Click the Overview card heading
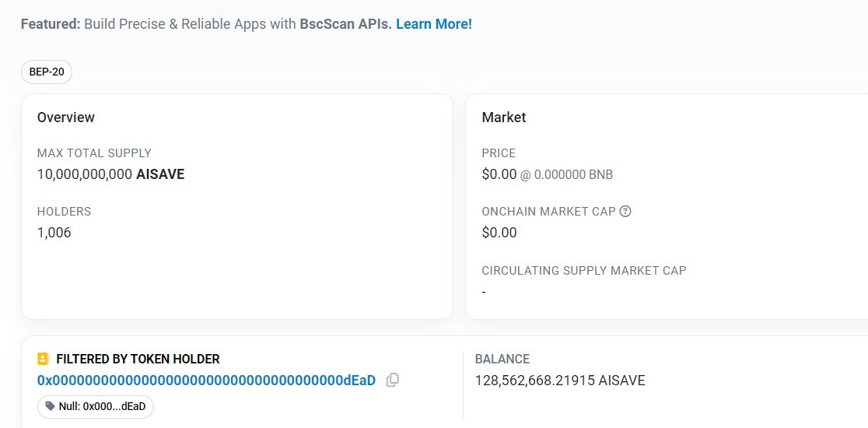The width and height of the screenshot is (868, 428). pyautogui.click(x=66, y=118)
